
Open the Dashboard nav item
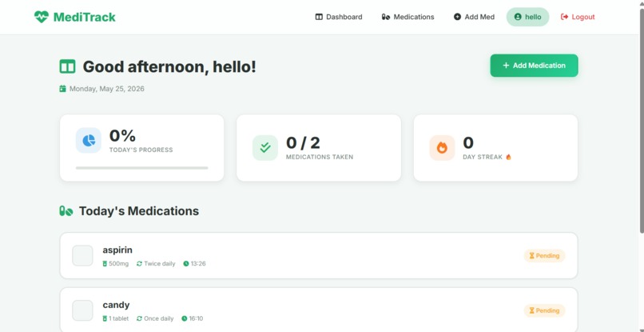[339, 17]
